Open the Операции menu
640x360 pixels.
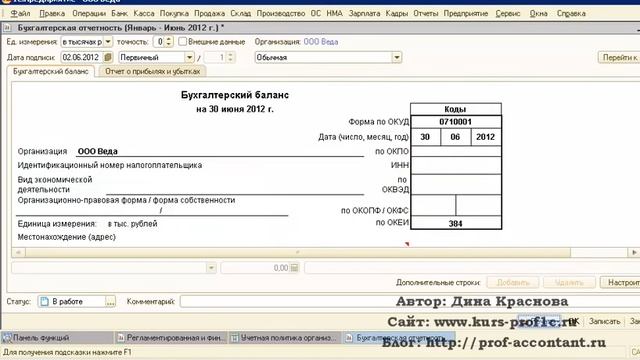coord(89,13)
